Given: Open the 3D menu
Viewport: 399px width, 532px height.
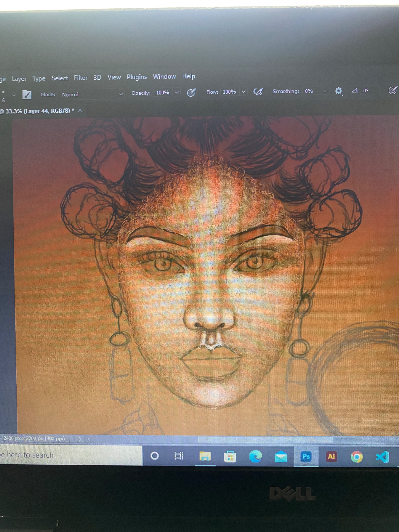Looking at the screenshot, I should tap(97, 78).
